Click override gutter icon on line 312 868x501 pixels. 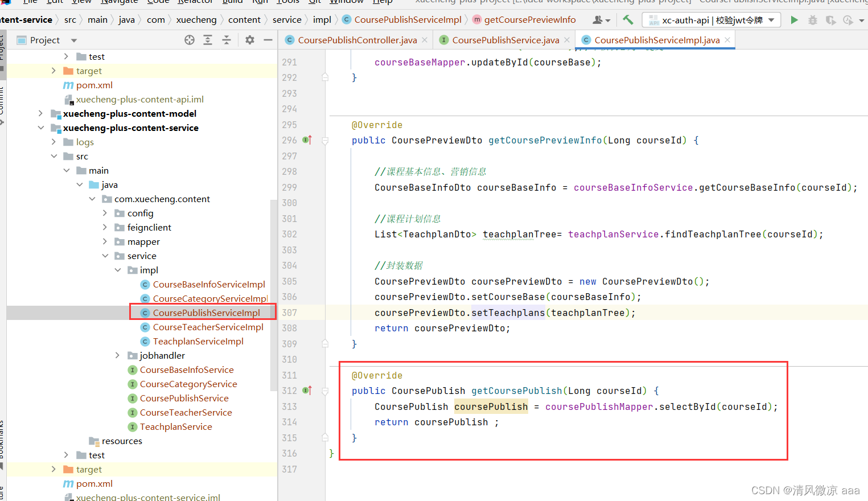[x=307, y=391]
